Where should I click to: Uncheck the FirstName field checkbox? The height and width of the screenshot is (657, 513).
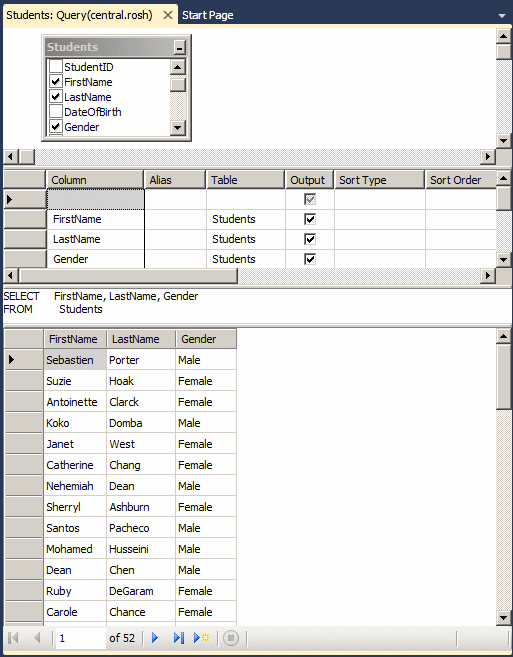(x=55, y=81)
